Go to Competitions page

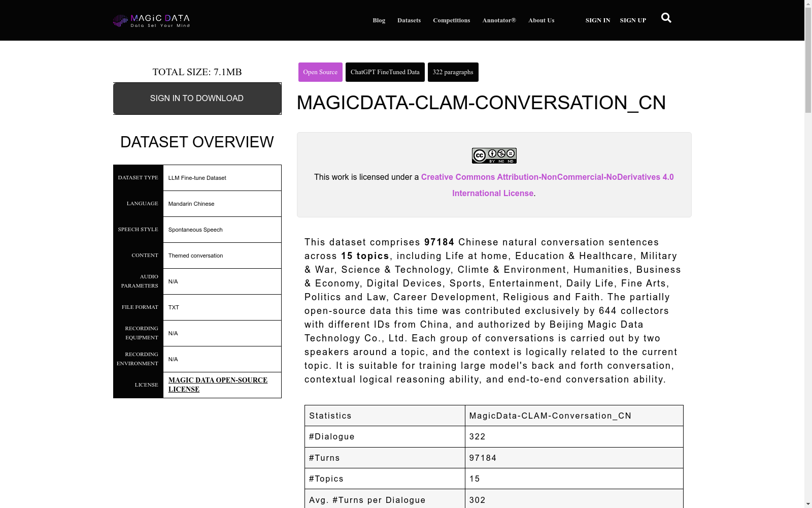(451, 20)
